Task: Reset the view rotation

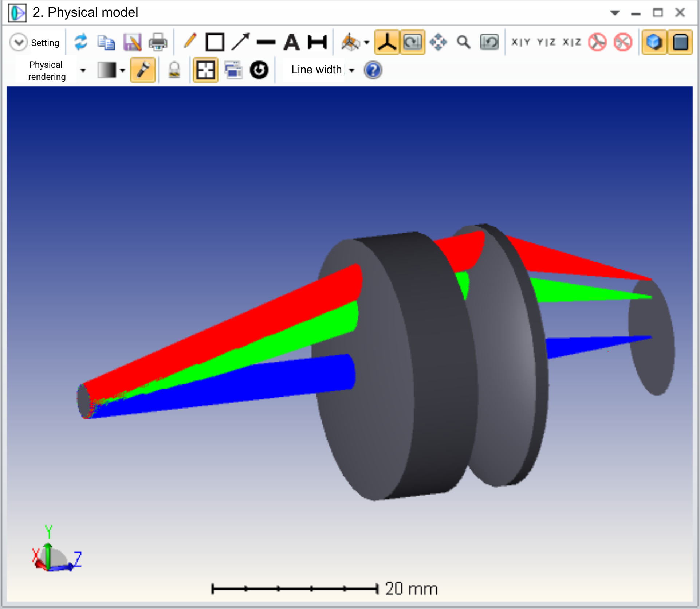Action: (x=259, y=70)
